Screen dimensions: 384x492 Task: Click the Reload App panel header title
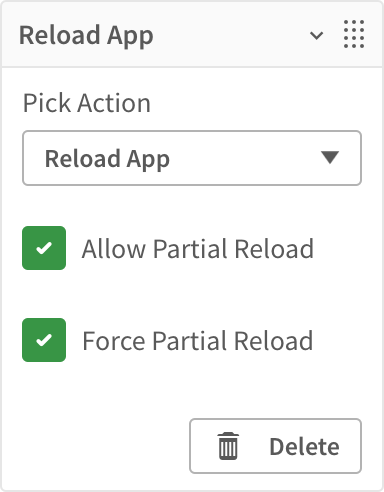coord(86,36)
